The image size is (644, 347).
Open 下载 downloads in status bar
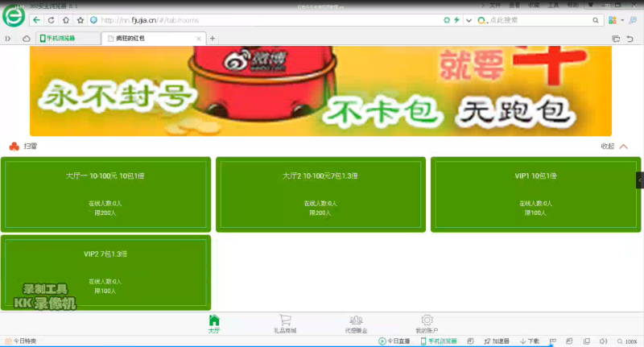pos(530,341)
